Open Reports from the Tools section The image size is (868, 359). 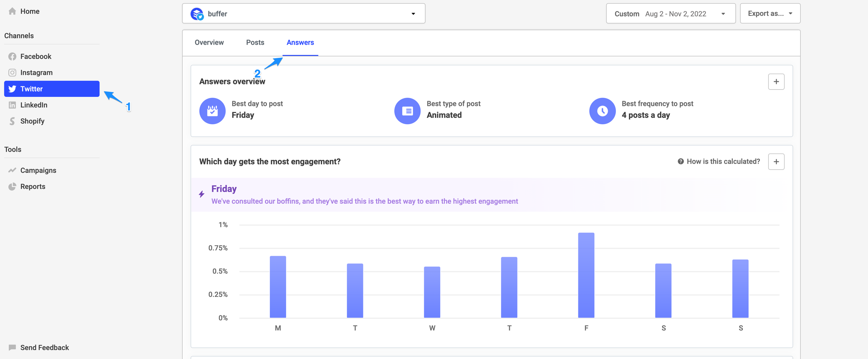pyautogui.click(x=33, y=186)
